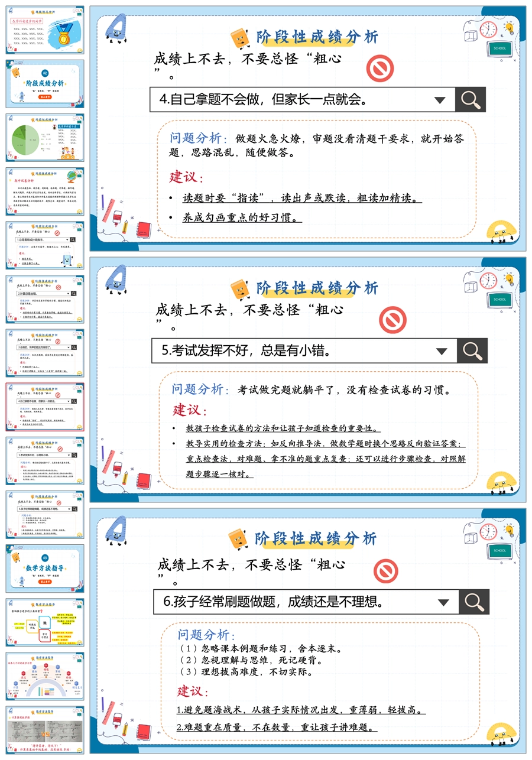Click the underlined suggestion "养成勾画重点的好习惯"
The image size is (532, 760).
tap(242, 218)
